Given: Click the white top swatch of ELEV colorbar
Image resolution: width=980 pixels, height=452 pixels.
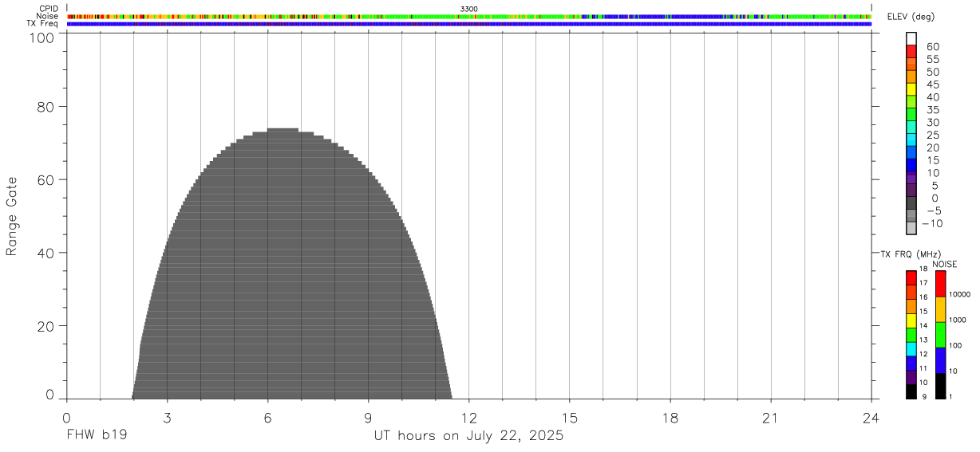Looking at the screenshot, I should [x=911, y=38].
